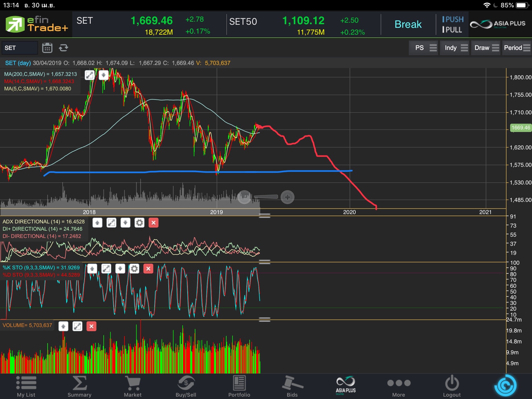The width and height of the screenshot is (532, 399).
Task: Go to the Portfolio tab
Action: (x=239, y=386)
